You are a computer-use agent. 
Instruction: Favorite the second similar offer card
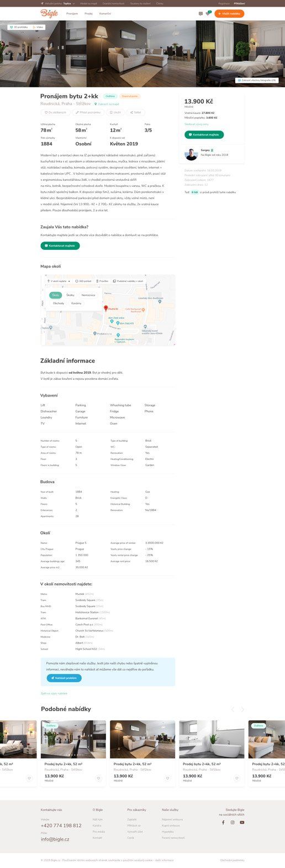click(98, 778)
